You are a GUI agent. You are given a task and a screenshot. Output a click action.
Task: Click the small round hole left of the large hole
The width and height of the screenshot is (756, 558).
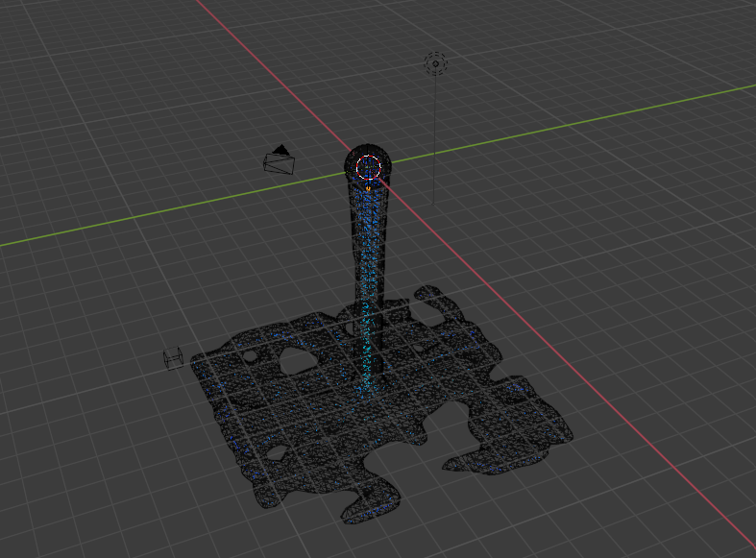pos(251,355)
